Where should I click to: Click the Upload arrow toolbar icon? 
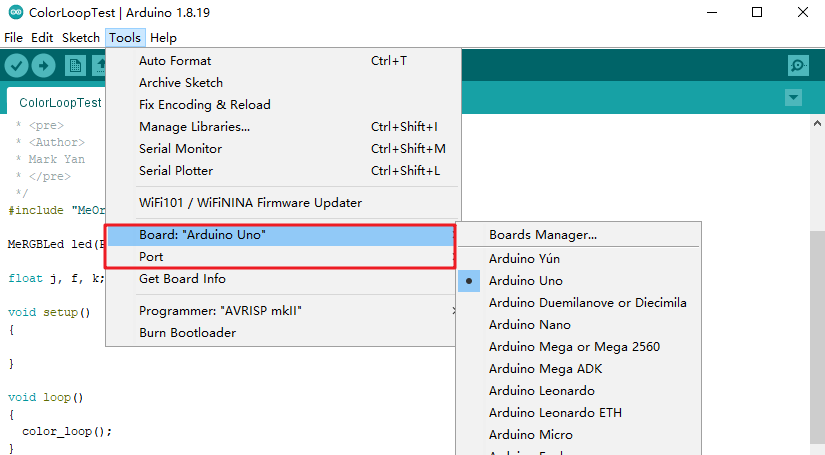pyautogui.click(x=44, y=66)
